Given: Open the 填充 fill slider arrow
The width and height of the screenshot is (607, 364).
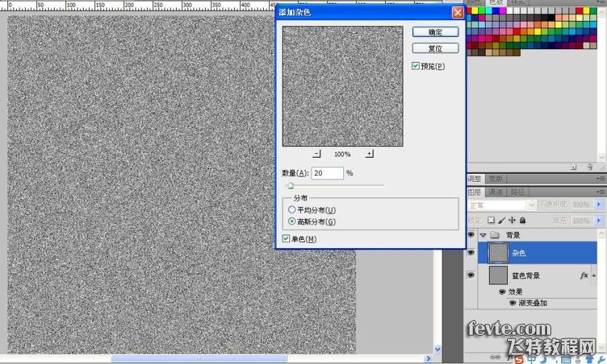Looking at the screenshot, I should [x=600, y=220].
